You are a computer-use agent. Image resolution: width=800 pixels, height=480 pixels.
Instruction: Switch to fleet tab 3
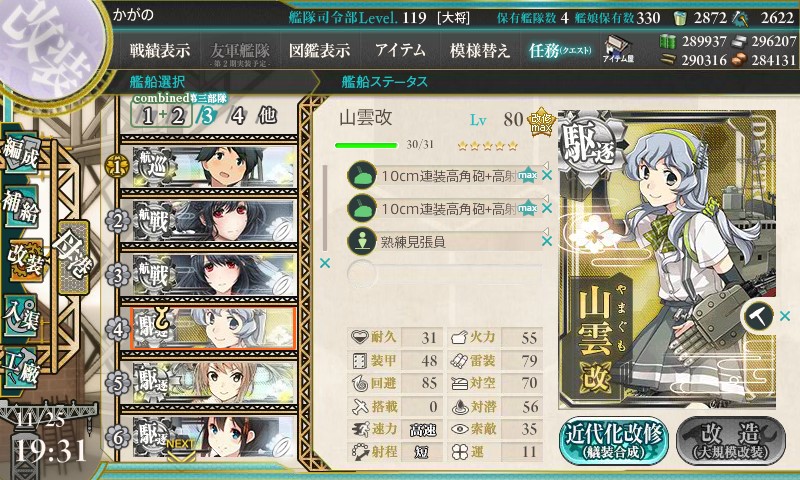pyautogui.click(x=207, y=116)
